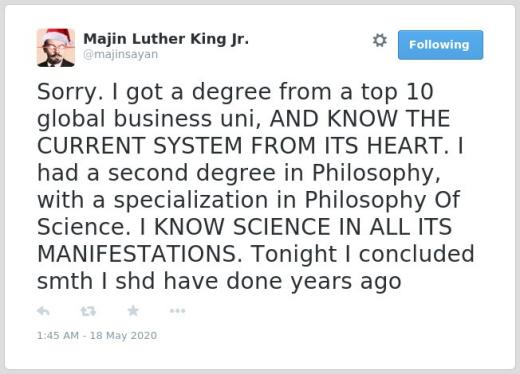The image size is (520, 374).
Task: Click the @majinsayan handle
Action: click(x=120, y=54)
